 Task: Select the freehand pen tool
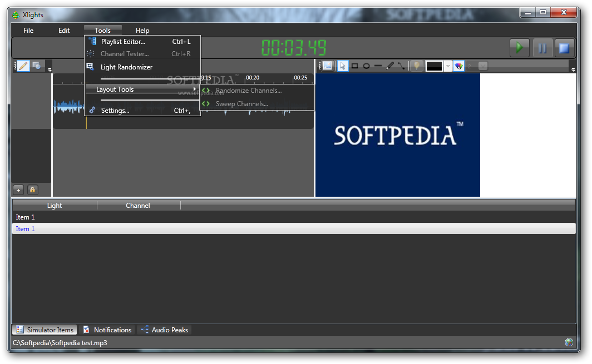[x=390, y=66]
